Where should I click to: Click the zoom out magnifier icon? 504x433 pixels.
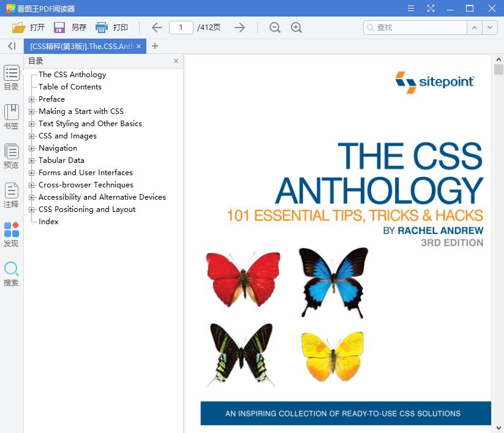[274, 27]
